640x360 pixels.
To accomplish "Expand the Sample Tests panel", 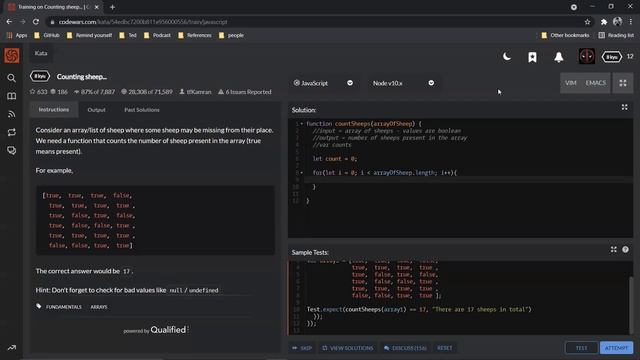I will point(613,249).
